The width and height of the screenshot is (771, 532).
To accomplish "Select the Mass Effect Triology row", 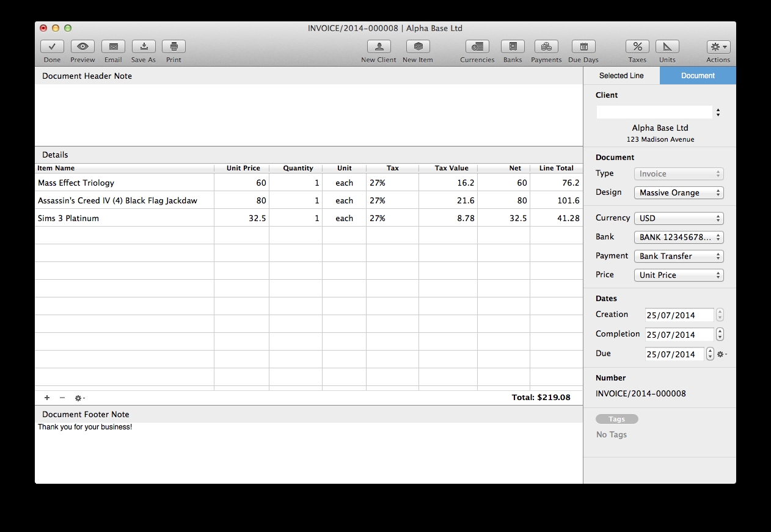I will tap(309, 183).
